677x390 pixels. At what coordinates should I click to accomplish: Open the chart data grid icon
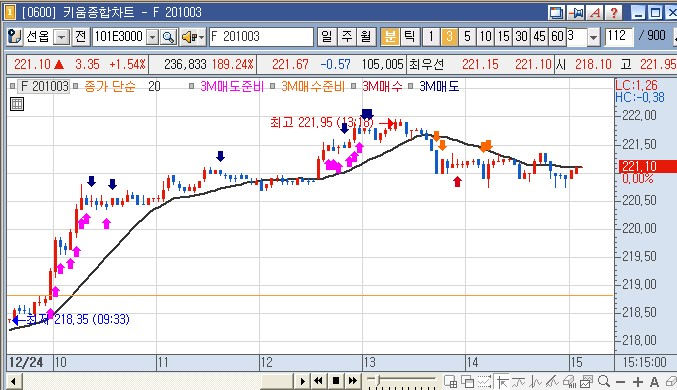17,104
